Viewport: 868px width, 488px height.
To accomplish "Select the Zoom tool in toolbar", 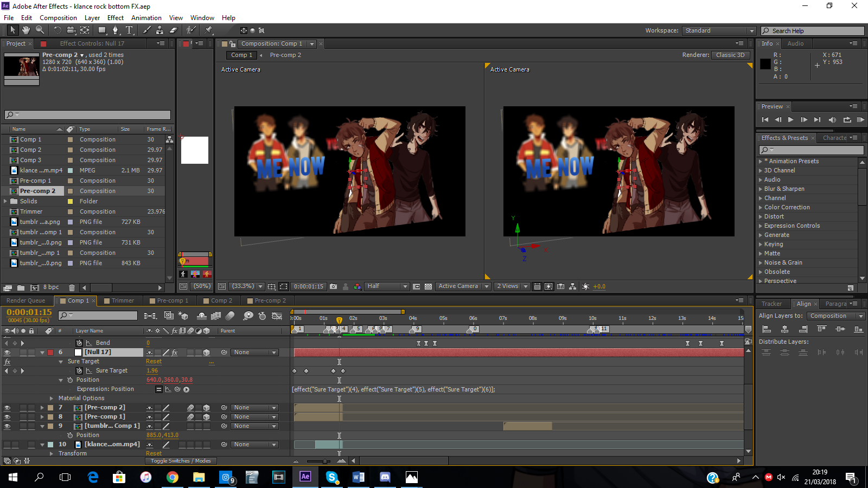I will pyautogui.click(x=40, y=30).
